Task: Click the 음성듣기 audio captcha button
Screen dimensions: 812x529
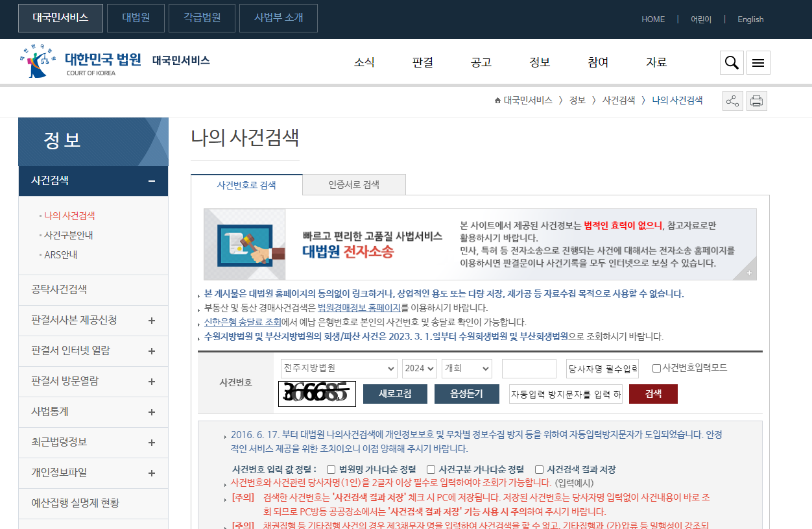Action: [467, 394]
